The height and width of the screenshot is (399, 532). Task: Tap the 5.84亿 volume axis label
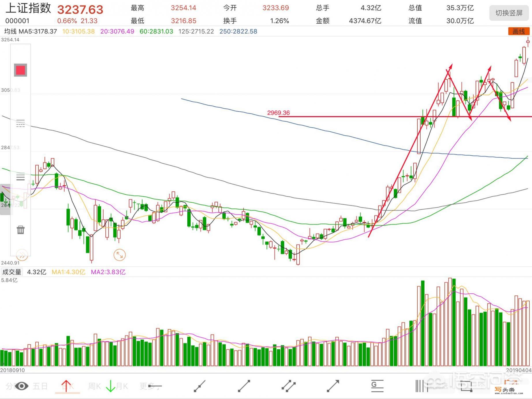[x=9, y=280]
